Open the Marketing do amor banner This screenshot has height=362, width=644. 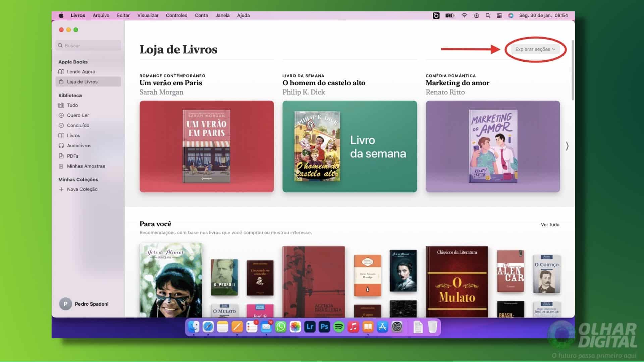tap(493, 146)
